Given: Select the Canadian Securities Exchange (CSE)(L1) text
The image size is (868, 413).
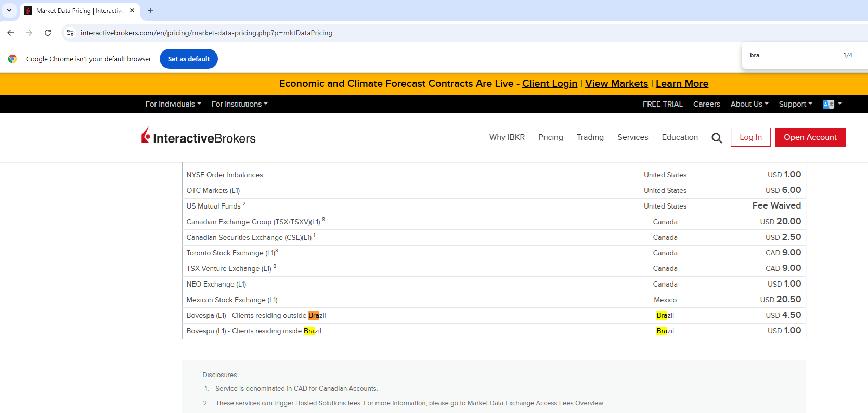Looking at the screenshot, I should [249, 238].
